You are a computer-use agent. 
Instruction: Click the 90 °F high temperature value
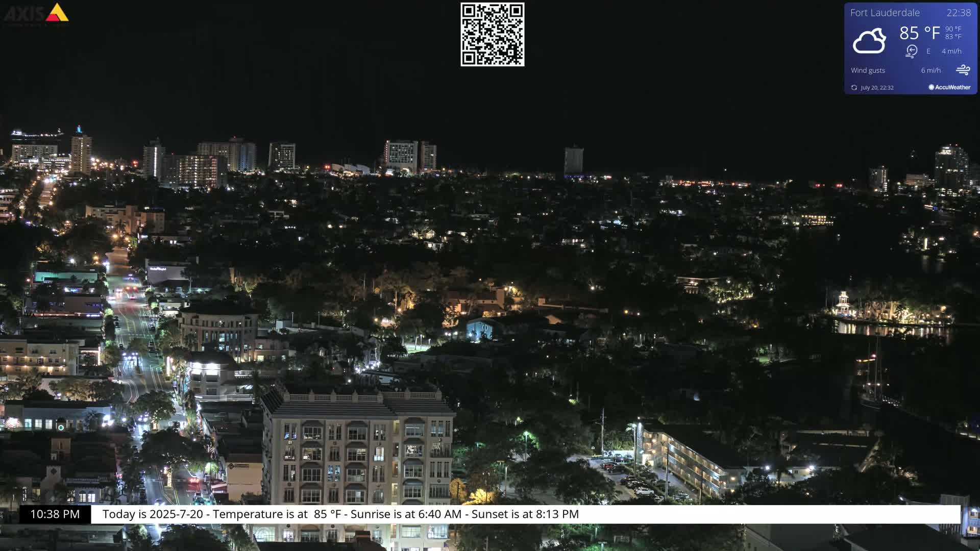pyautogui.click(x=952, y=30)
